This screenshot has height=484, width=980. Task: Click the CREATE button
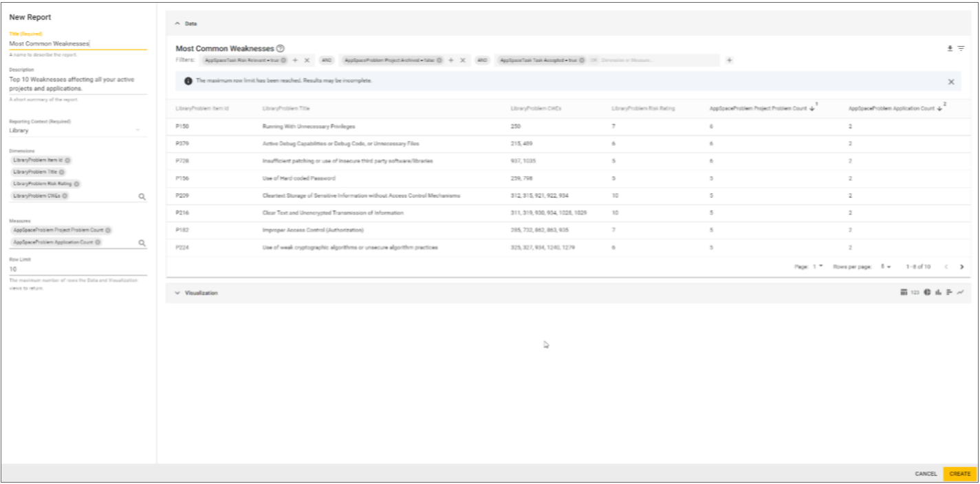coord(959,474)
